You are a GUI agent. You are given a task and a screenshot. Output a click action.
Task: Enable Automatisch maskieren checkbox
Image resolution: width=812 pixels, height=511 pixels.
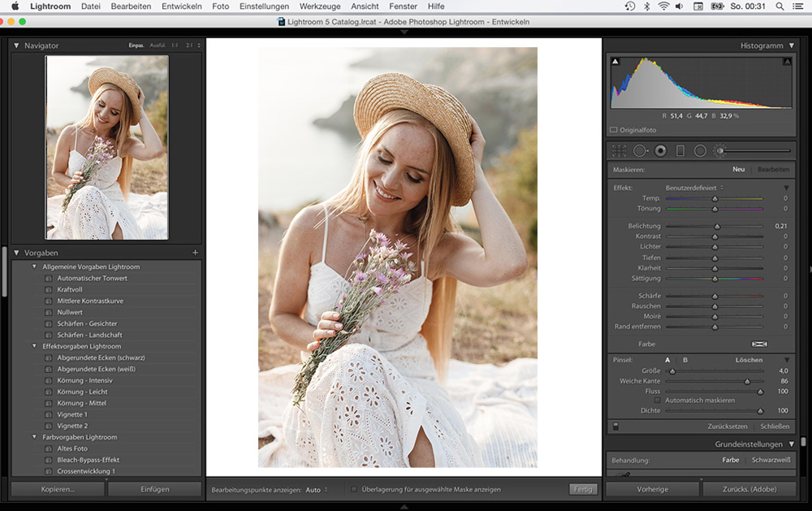coord(657,401)
